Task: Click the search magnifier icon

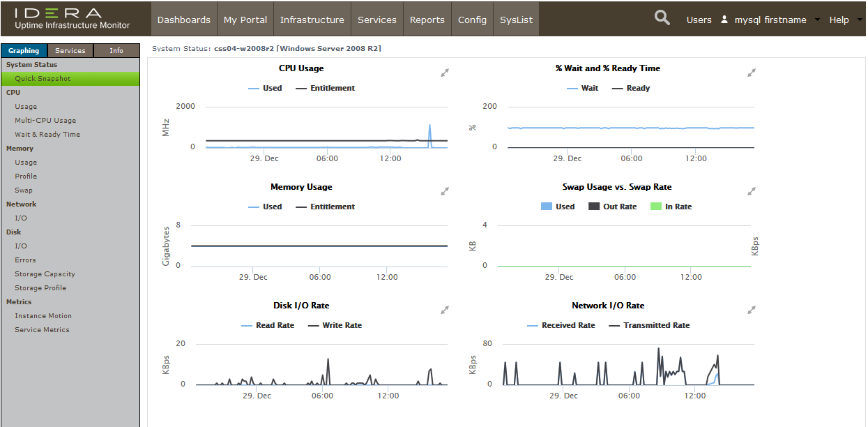Action: pyautogui.click(x=662, y=19)
